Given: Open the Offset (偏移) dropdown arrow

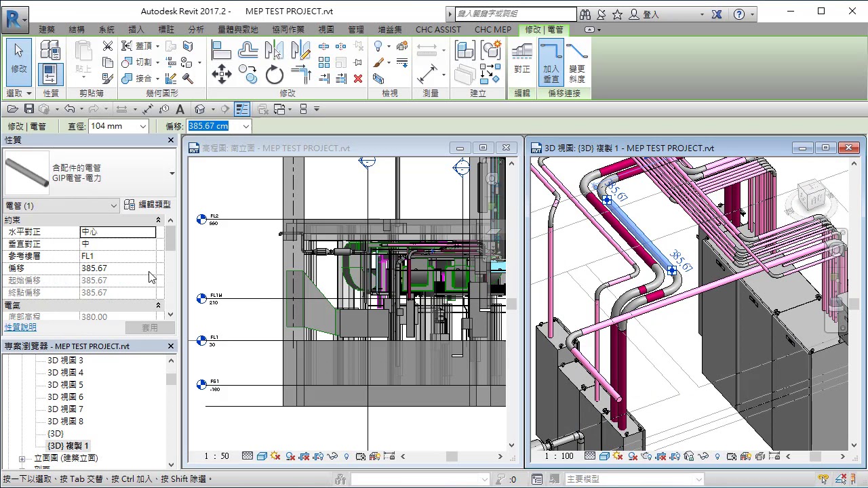Looking at the screenshot, I should coord(245,126).
